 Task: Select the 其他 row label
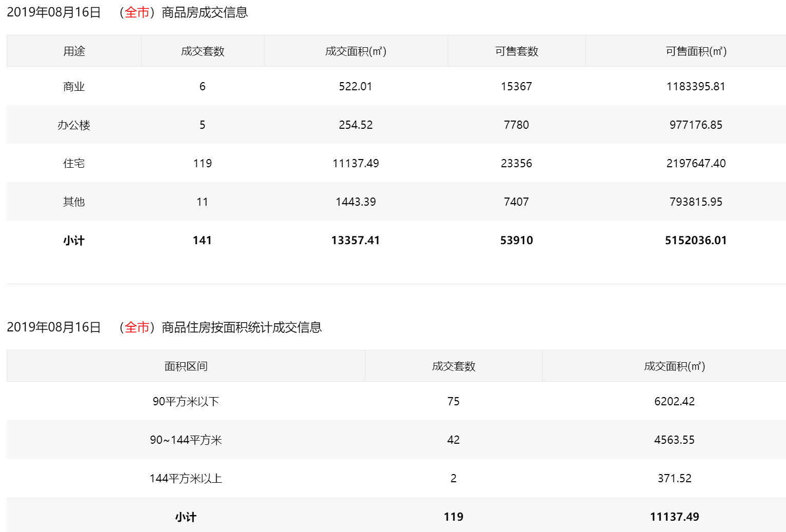click(74, 202)
